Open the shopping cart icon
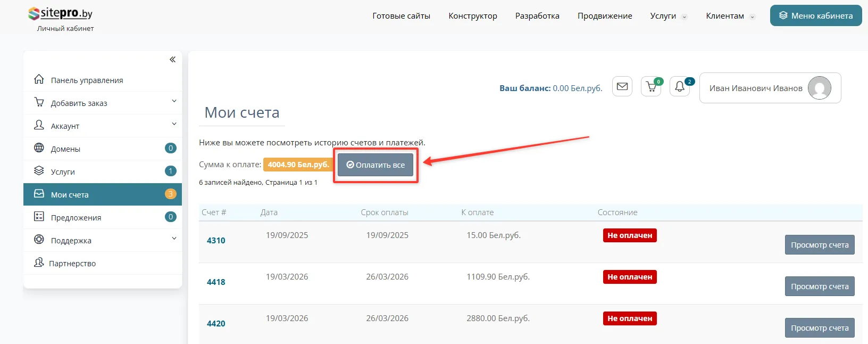This screenshot has height=344, width=868. pyautogui.click(x=651, y=86)
